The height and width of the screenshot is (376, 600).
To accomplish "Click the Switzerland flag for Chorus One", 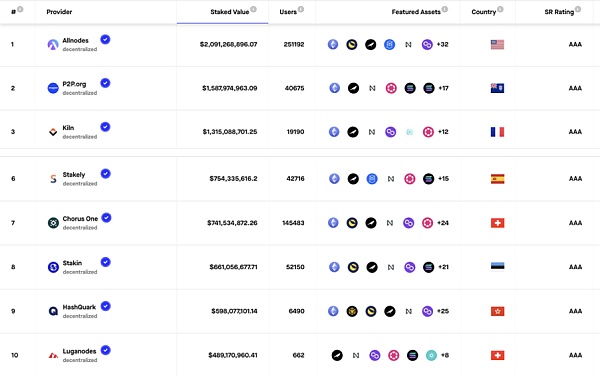I will (x=497, y=223).
